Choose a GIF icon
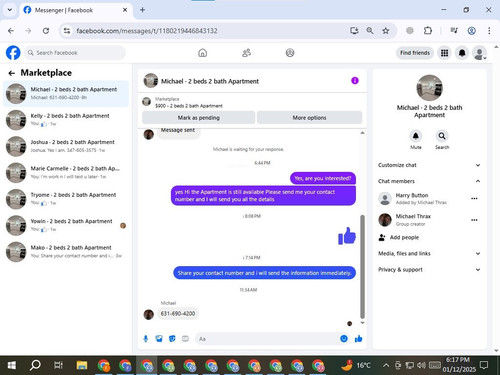 (x=185, y=339)
